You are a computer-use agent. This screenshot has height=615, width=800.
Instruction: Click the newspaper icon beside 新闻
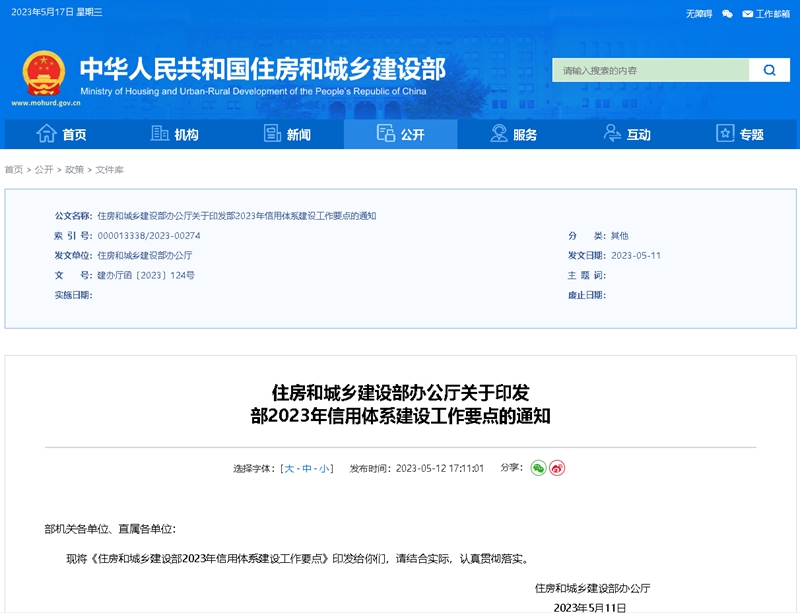[272, 134]
